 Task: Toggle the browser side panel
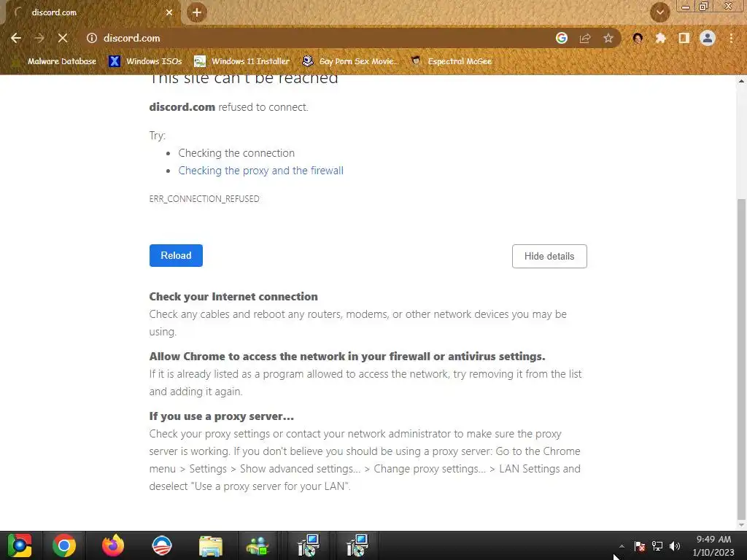(x=684, y=38)
